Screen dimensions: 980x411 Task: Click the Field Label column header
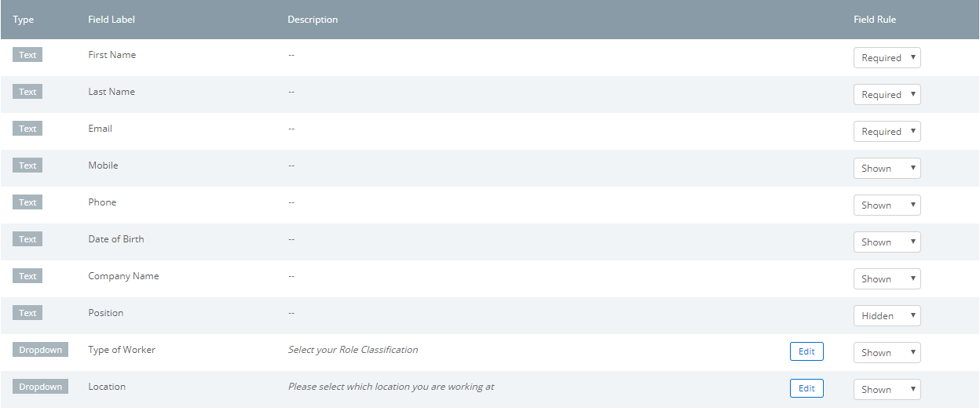pos(112,20)
